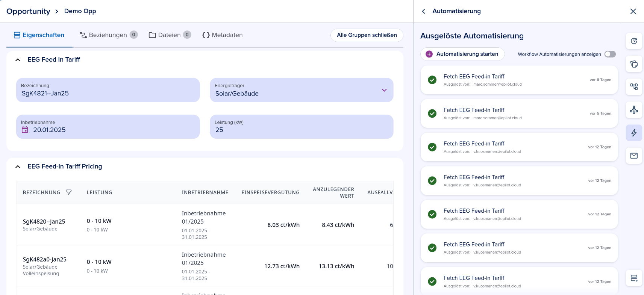Viewport: 644px width, 295px height.
Task: Switch to the Eigenschaften tab
Action: tap(39, 35)
